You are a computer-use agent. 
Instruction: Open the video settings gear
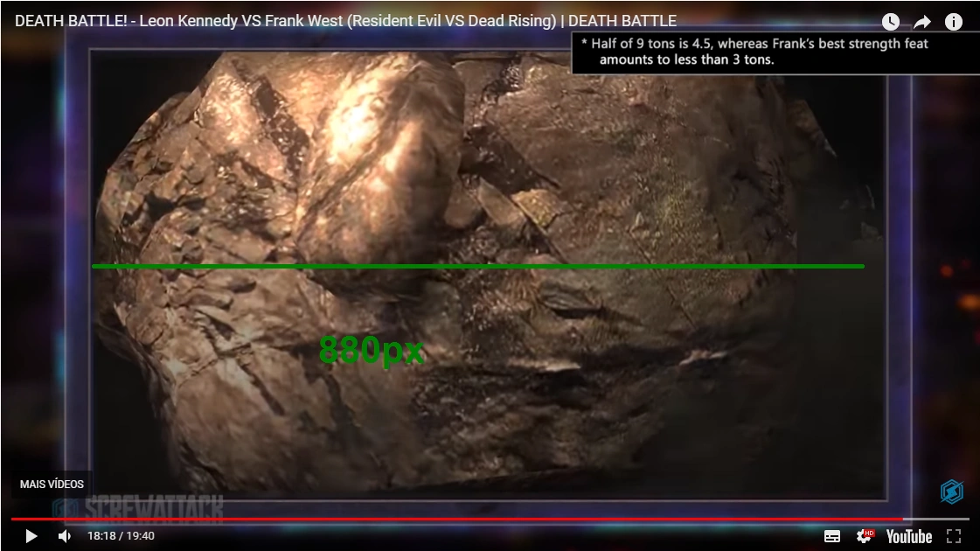865,536
